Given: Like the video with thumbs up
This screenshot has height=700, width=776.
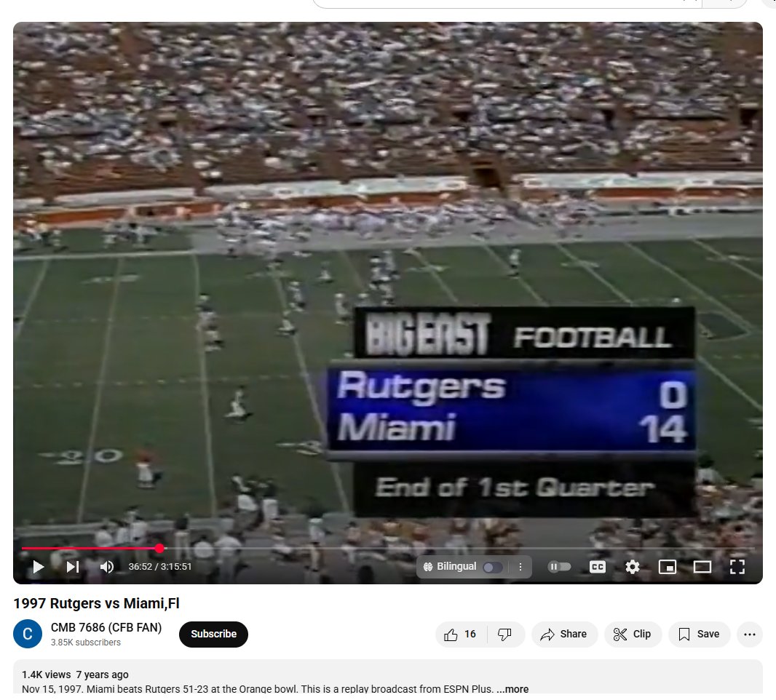Looking at the screenshot, I should click(x=461, y=635).
